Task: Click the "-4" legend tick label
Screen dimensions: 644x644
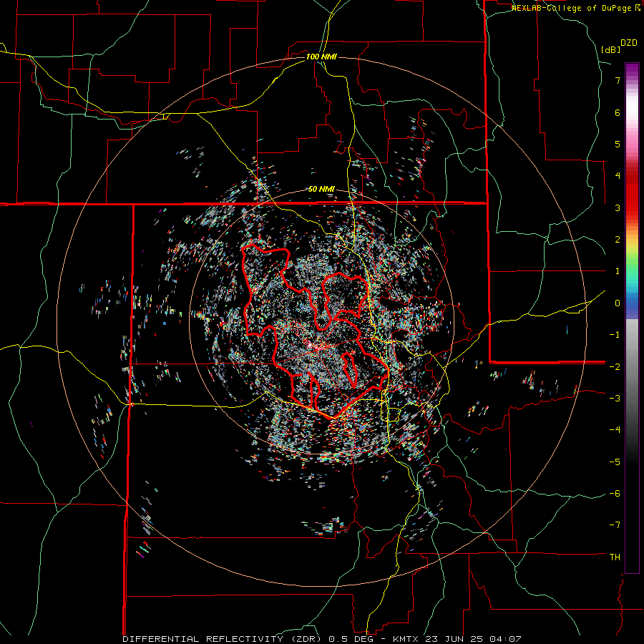Action: pos(615,430)
